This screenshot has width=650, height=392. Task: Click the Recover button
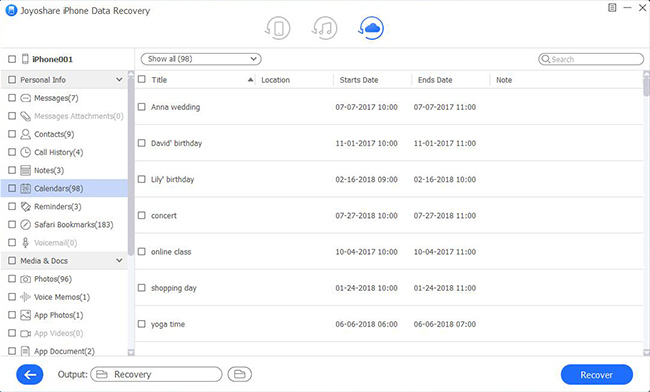pyautogui.click(x=597, y=375)
